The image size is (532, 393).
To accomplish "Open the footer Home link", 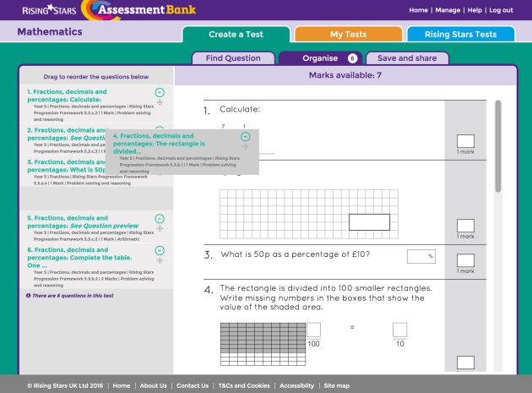I will pos(122,385).
